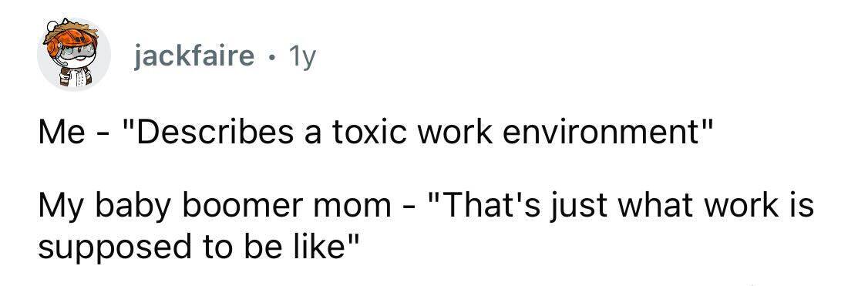Open the jackfaire user profile link

point(194,56)
